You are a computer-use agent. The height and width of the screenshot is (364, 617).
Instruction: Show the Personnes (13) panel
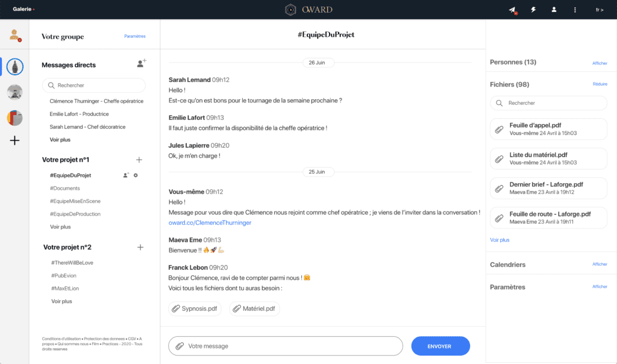pos(600,63)
